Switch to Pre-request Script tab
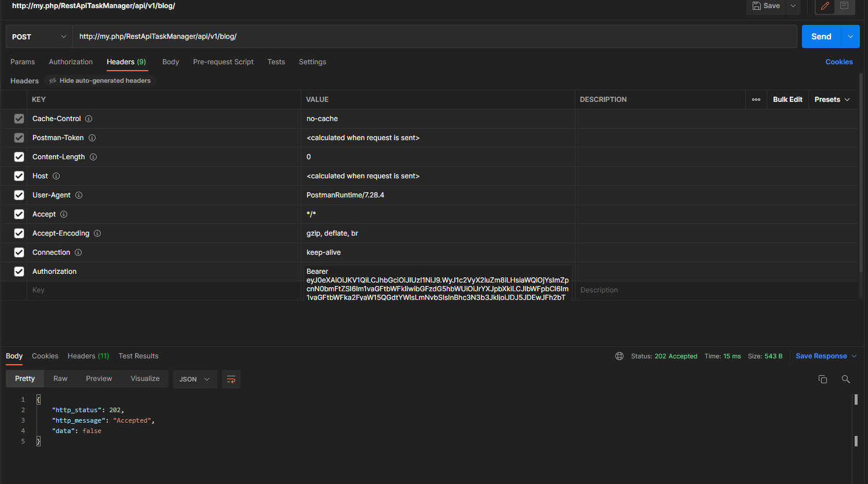The height and width of the screenshot is (484, 868). (x=223, y=62)
